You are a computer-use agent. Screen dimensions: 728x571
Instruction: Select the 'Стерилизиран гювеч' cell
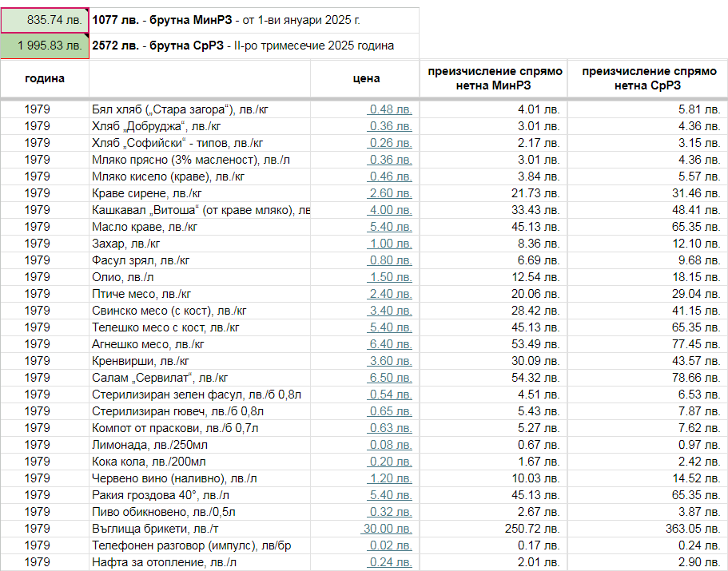[200, 411]
